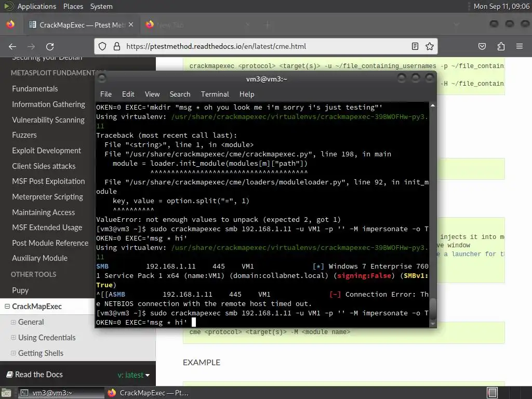Switch to vm3@vm3:~ taskbar button
The image size is (532, 399).
(x=61, y=393)
